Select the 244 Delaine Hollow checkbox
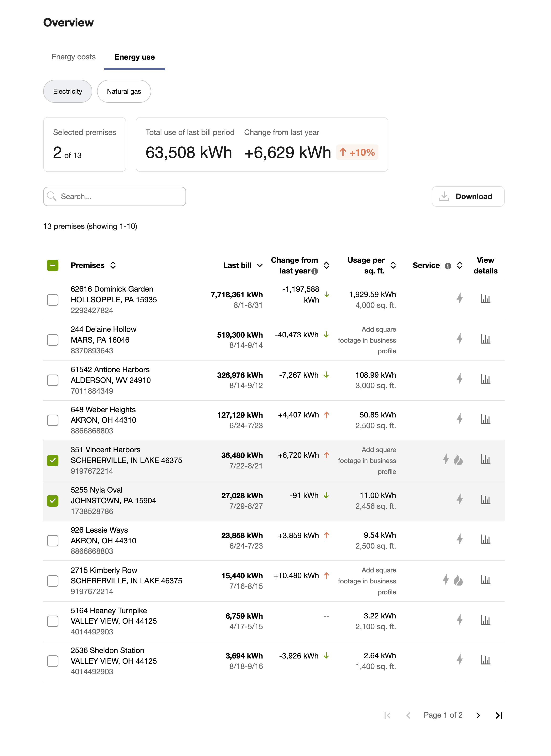The height and width of the screenshot is (756, 551). (52, 340)
